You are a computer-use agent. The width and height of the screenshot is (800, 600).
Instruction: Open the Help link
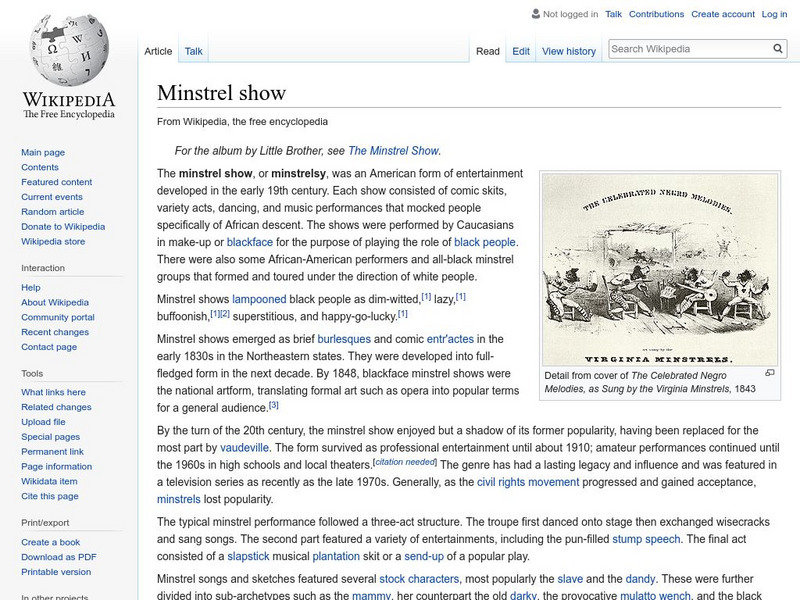[x=31, y=287]
